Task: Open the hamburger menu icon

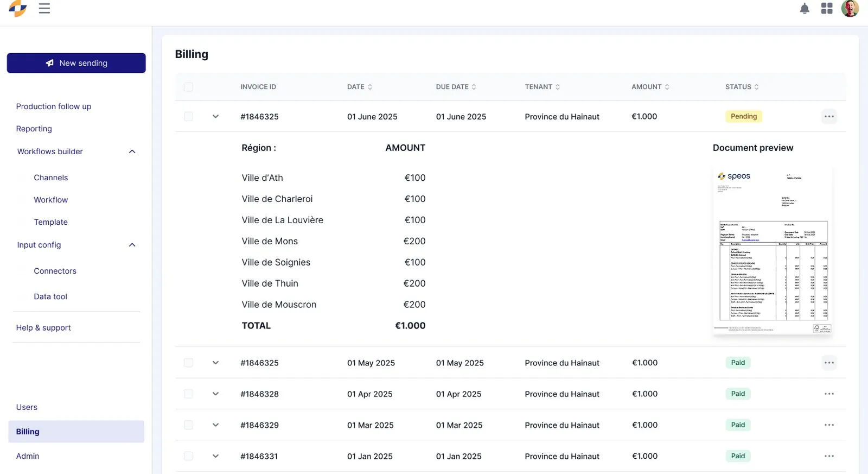Action: point(44,8)
